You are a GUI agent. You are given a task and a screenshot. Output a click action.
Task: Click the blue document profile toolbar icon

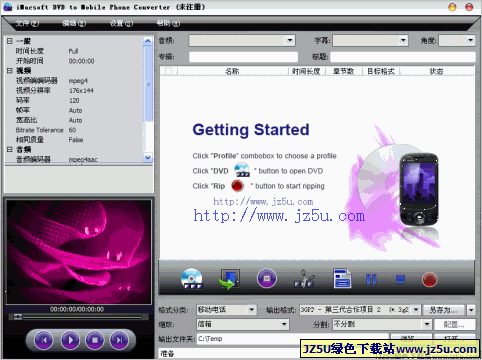(342, 278)
